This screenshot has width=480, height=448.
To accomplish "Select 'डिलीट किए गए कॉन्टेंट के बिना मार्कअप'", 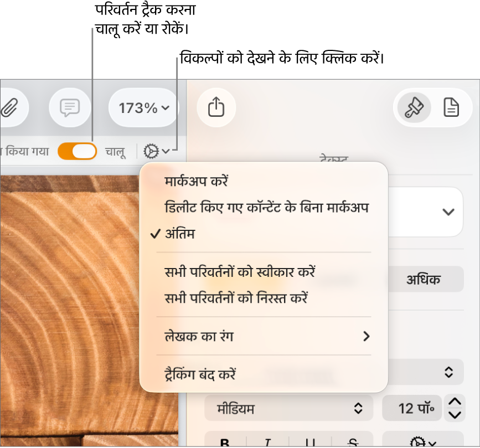I will tap(264, 208).
